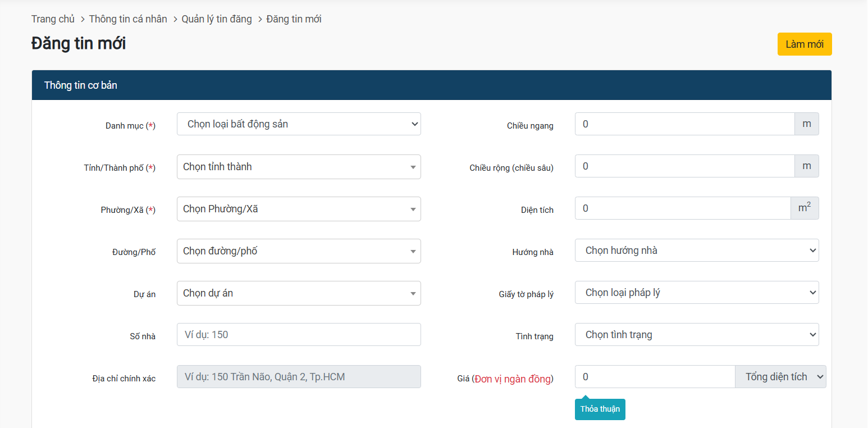
Task: Click the Số nhà input field
Action: [x=298, y=335]
